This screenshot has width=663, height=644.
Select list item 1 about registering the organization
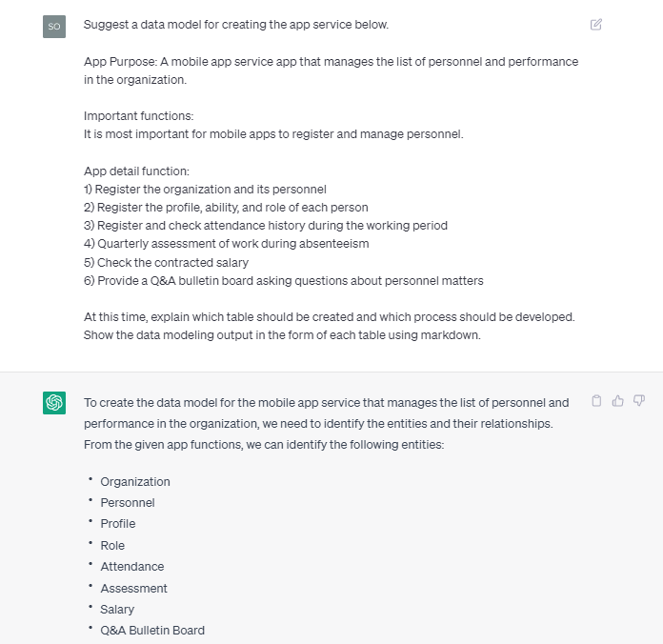pos(205,190)
